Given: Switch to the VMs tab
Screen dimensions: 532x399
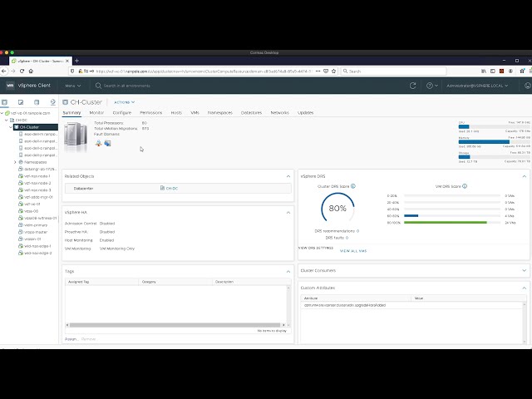Looking at the screenshot, I should pos(195,113).
